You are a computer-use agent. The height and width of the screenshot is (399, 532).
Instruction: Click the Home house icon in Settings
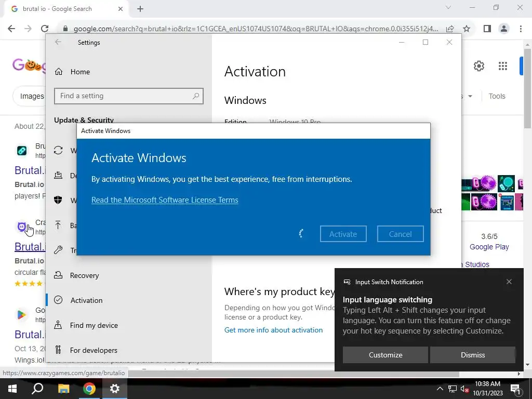[x=59, y=72]
